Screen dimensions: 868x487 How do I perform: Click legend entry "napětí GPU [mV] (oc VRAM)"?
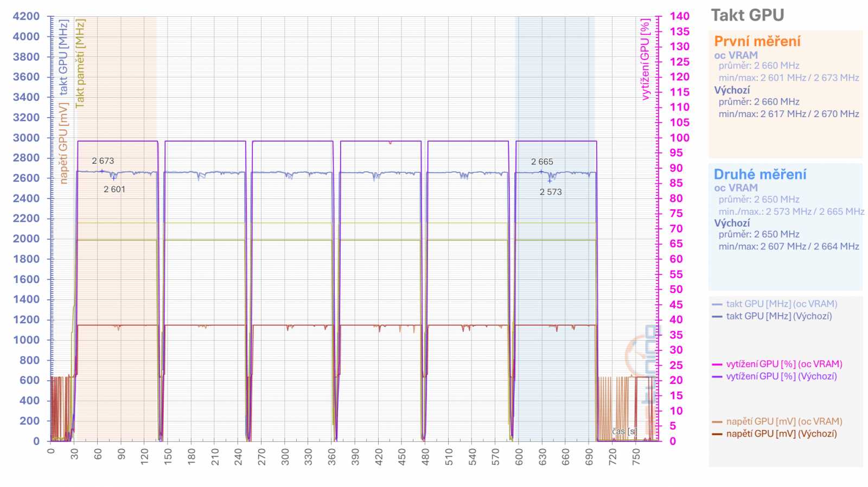(x=784, y=421)
